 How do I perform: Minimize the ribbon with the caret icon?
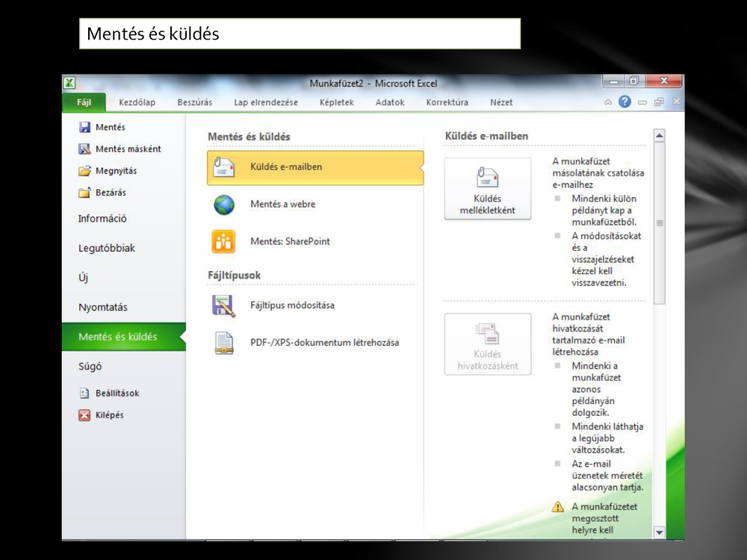[x=608, y=102]
